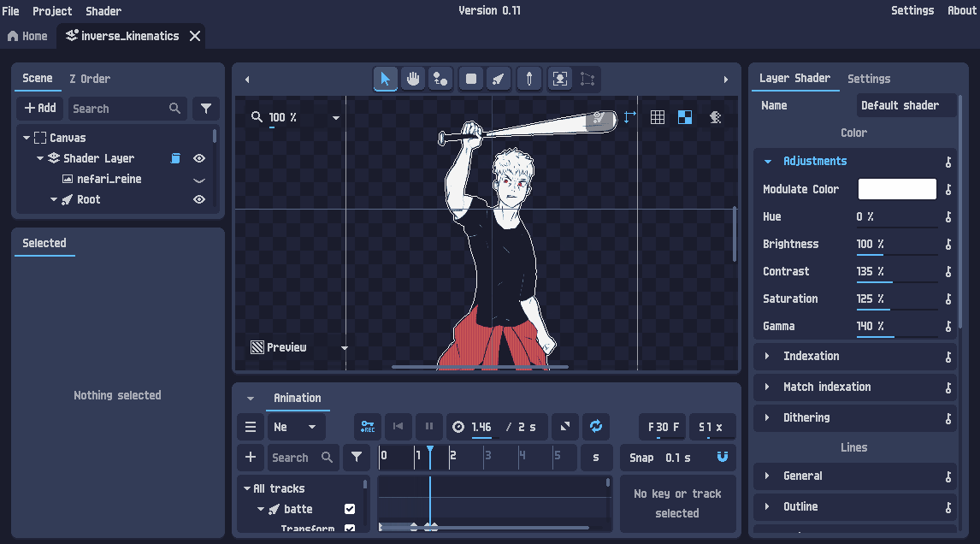Click the key REC auto-record icon
This screenshot has height=544, width=980.
click(368, 426)
